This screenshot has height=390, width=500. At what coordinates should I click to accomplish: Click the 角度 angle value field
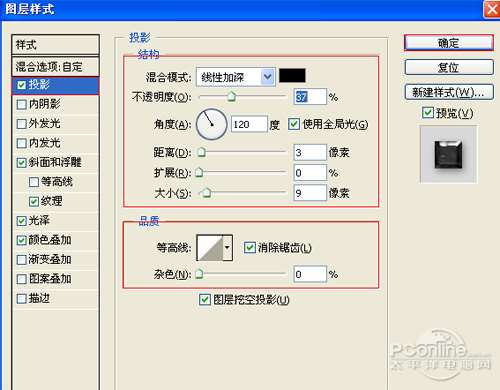pyautogui.click(x=249, y=124)
